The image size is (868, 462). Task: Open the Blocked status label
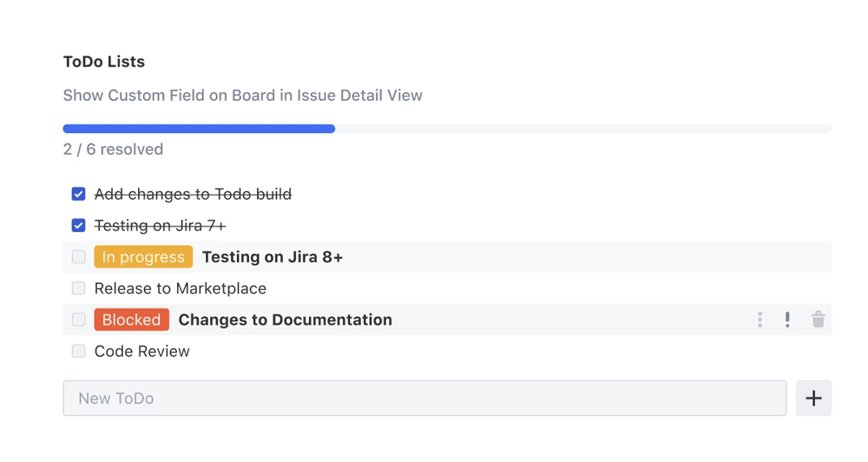pos(131,320)
